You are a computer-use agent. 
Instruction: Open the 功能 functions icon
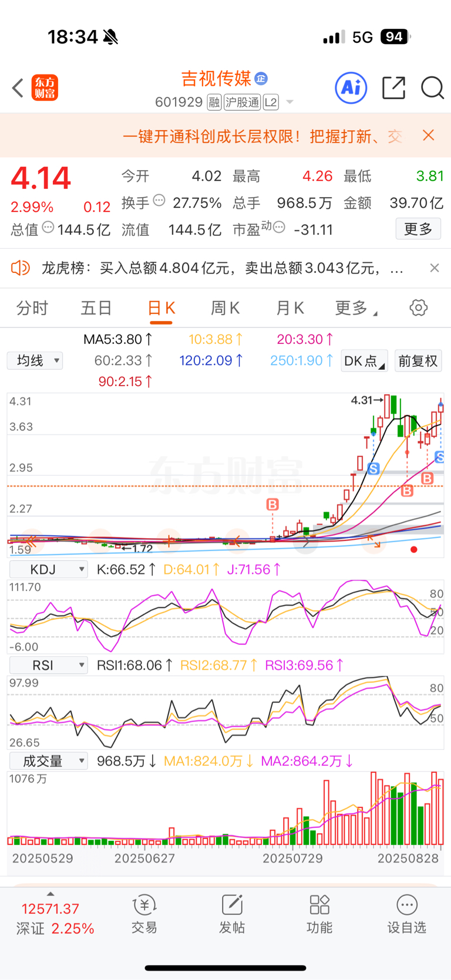[319, 914]
